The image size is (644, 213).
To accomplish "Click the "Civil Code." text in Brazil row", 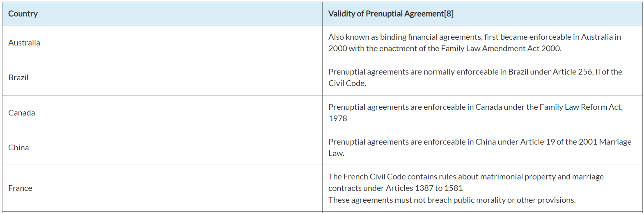I will coord(347,83).
